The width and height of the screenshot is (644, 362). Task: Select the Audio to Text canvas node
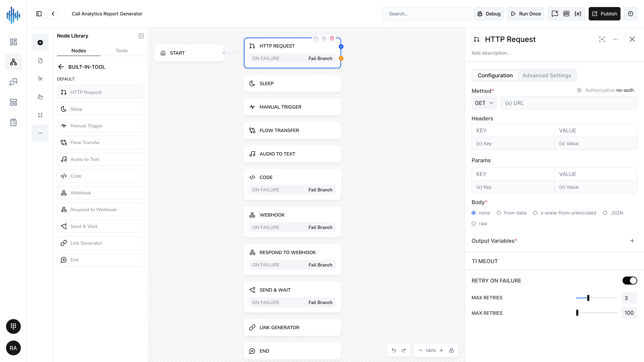pos(292,154)
